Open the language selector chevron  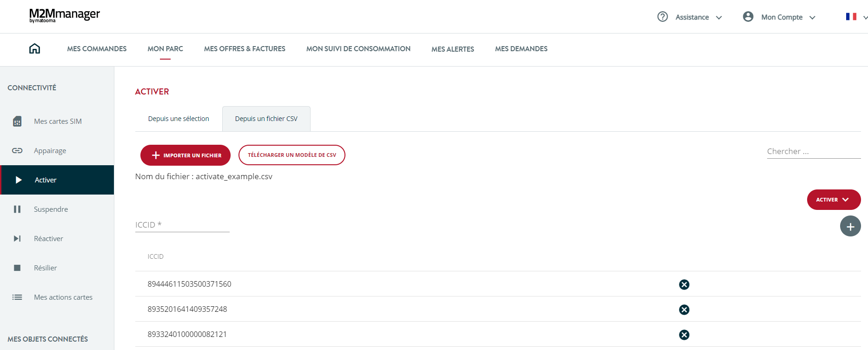click(865, 18)
